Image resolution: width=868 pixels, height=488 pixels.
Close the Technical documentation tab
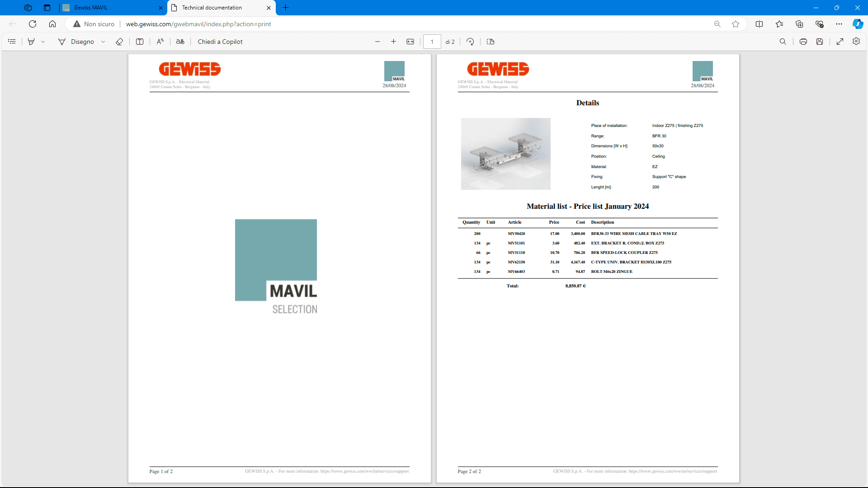coord(269,8)
